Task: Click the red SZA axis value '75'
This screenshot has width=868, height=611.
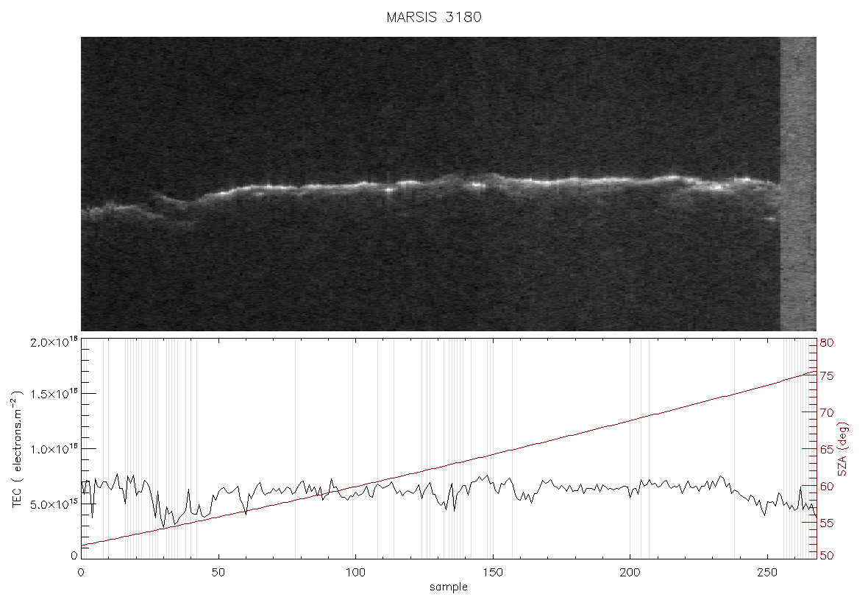Action: click(x=827, y=375)
